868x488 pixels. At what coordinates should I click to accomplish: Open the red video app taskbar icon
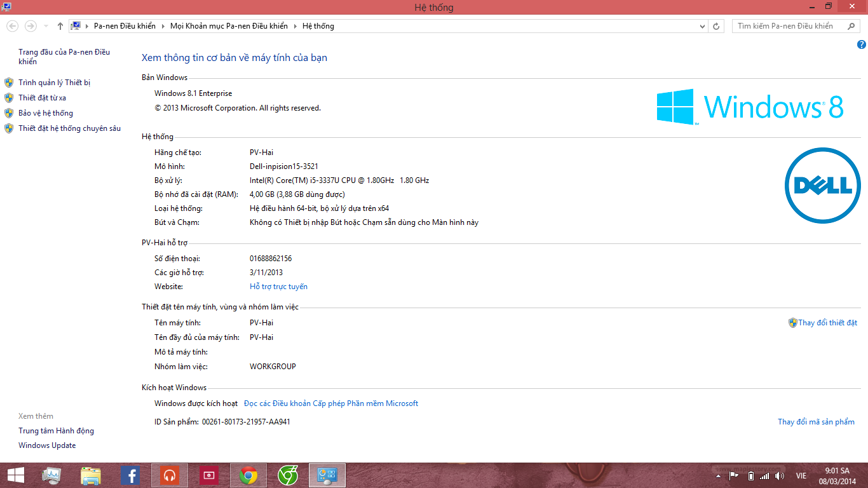pyautogui.click(x=209, y=475)
